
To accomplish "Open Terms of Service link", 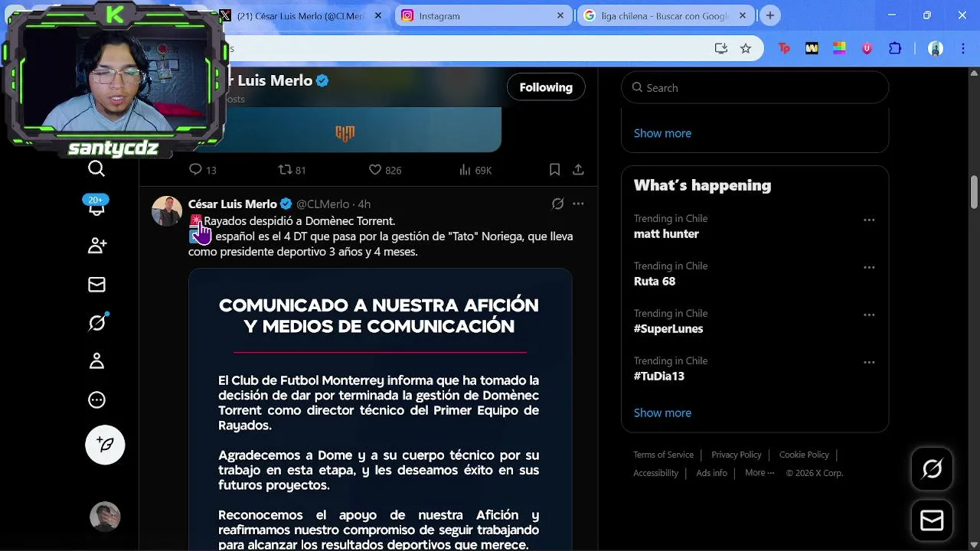I will [663, 455].
